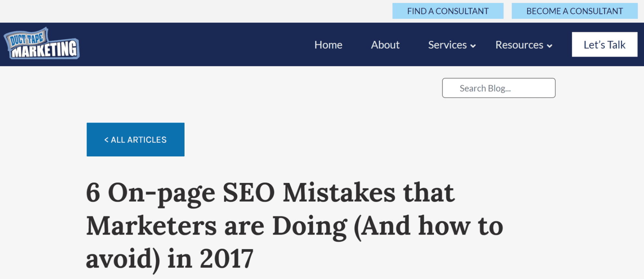Image resolution: width=644 pixels, height=279 pixels.
Task: Click Find a Consultant button
Action: [448, 11]
